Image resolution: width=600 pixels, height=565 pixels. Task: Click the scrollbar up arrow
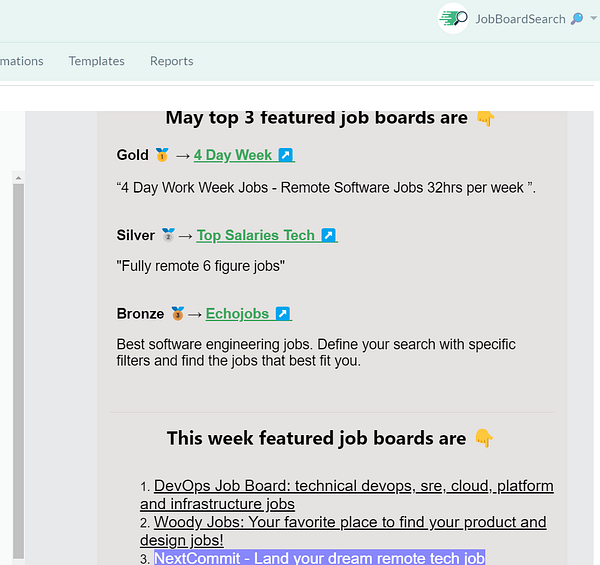17,177
